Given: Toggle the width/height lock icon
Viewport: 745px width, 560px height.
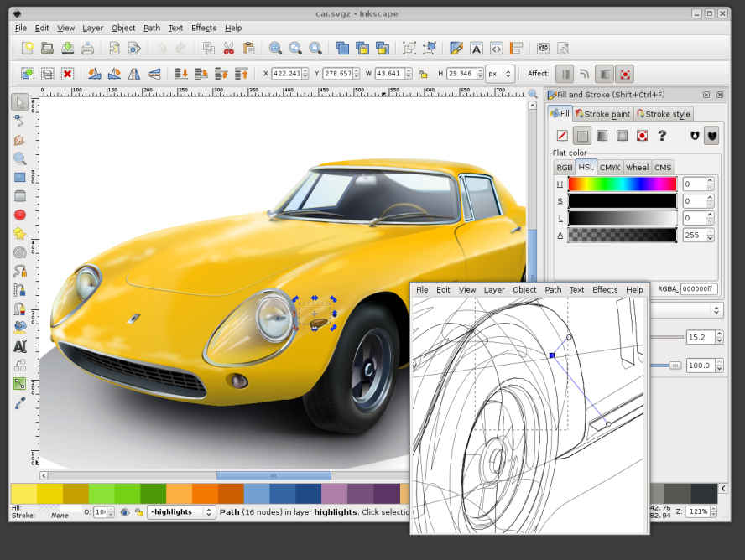Looking at the screenshot, I should (x=423, y=74).
